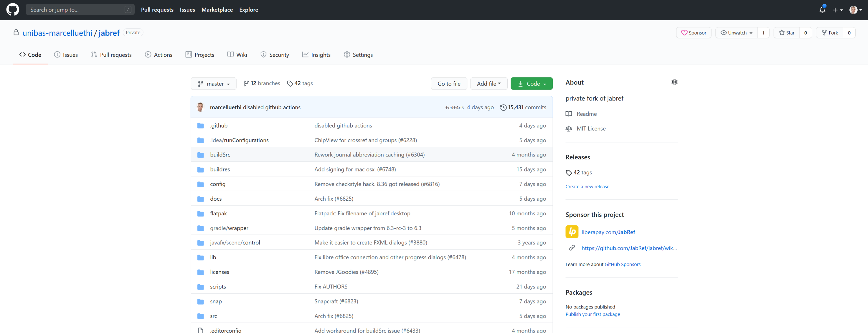
Task: Click the MIT License scale icon
Action: coord(569,128)
